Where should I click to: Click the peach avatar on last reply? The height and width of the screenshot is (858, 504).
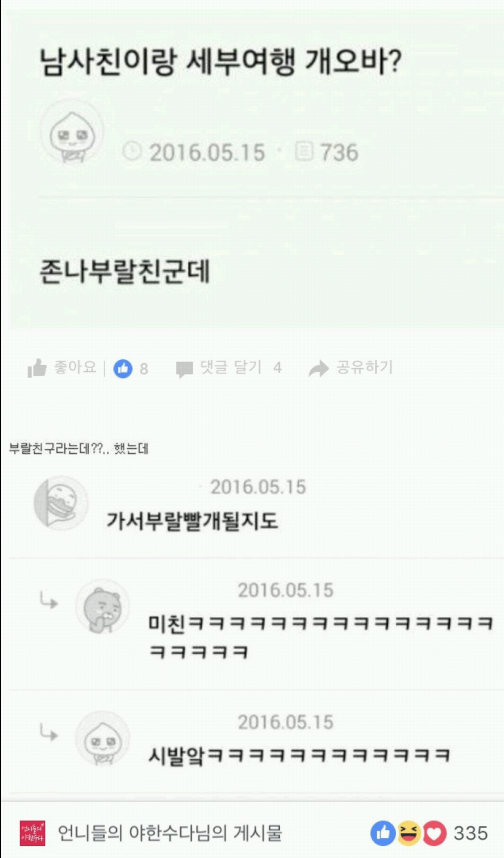click(x=102, y=739)
